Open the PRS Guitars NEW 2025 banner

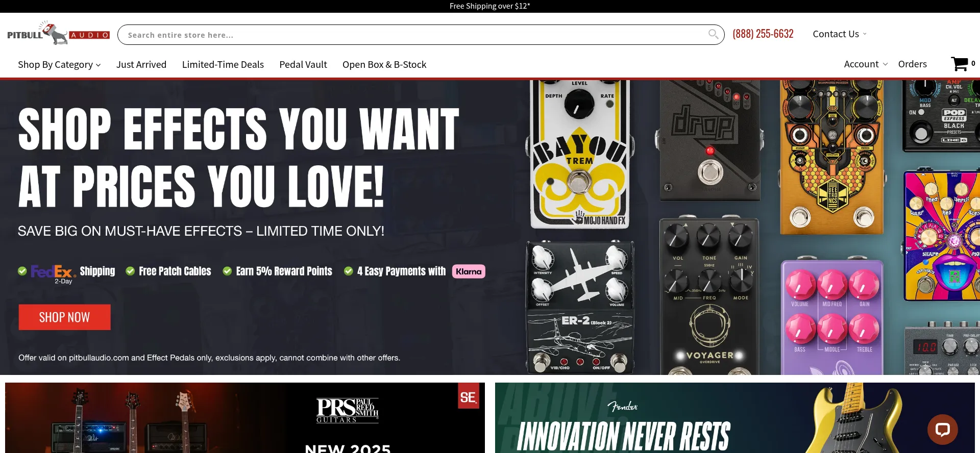245,418
